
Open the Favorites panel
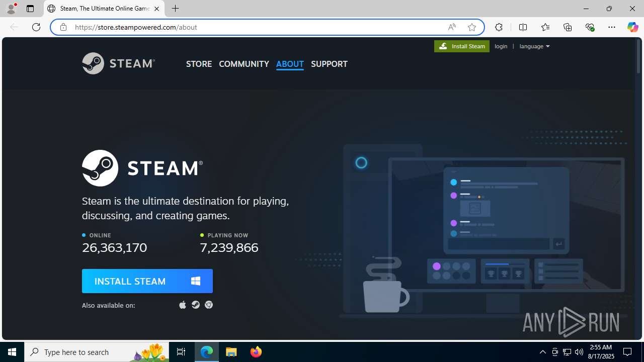(x=545, y=27)
